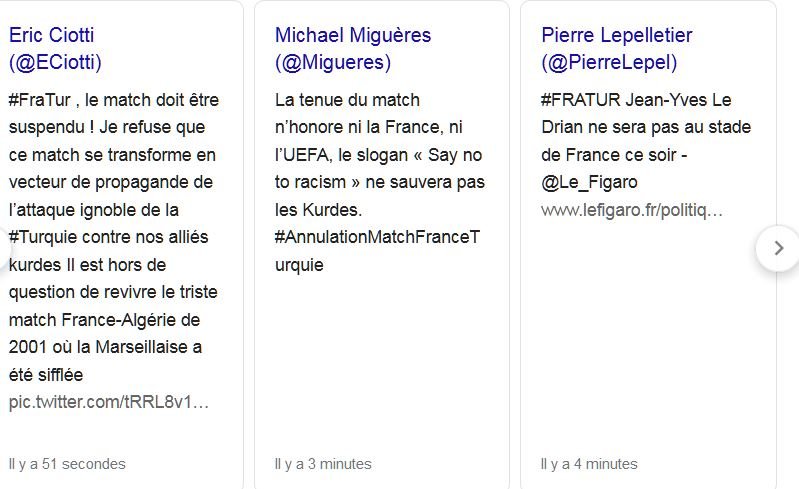Open the #AnnulationMatchFranceTurquie hashtag

tap(376, 237)
